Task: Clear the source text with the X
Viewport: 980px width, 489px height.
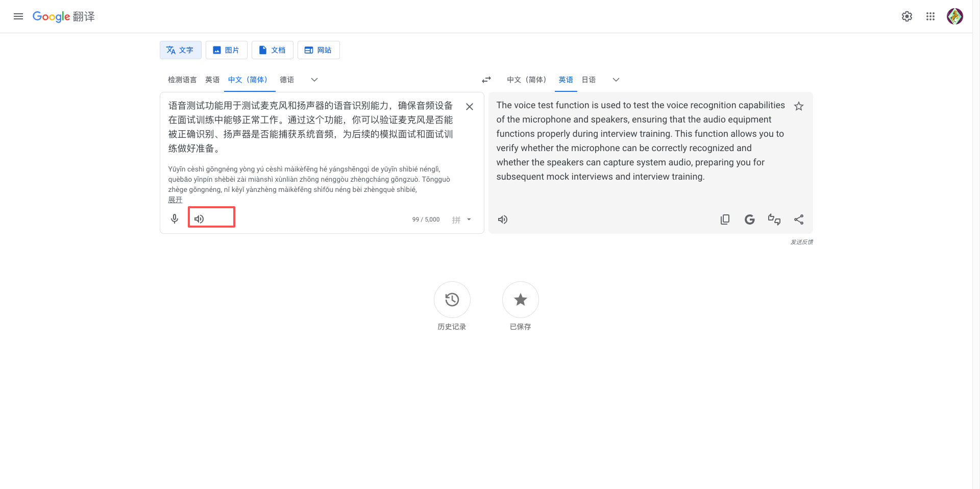Action: (x=469, y=106)
